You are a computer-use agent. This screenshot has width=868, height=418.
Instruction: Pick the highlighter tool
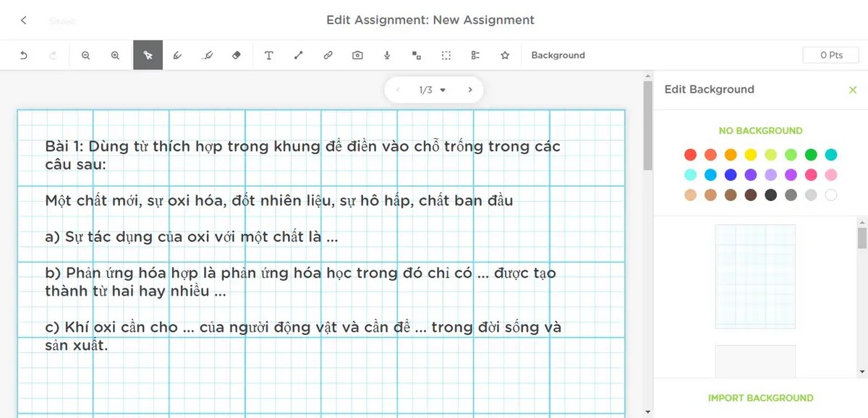click(208, 55)
